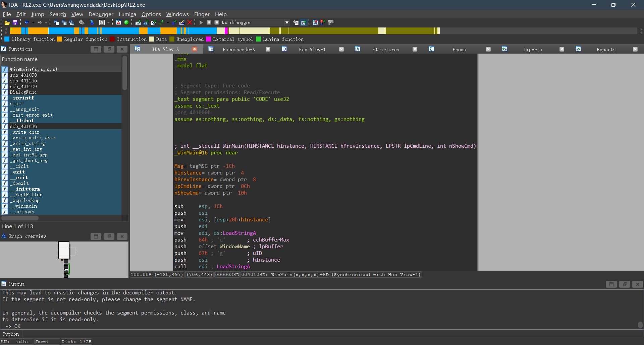Switch to the Structures tab
Image resolution: width=644 pixels, height=345 pixels.
[386, 49]
